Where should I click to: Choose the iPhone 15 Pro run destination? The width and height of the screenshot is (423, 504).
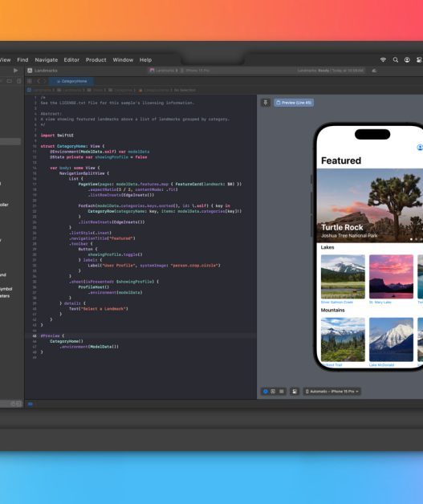[197, 71]
